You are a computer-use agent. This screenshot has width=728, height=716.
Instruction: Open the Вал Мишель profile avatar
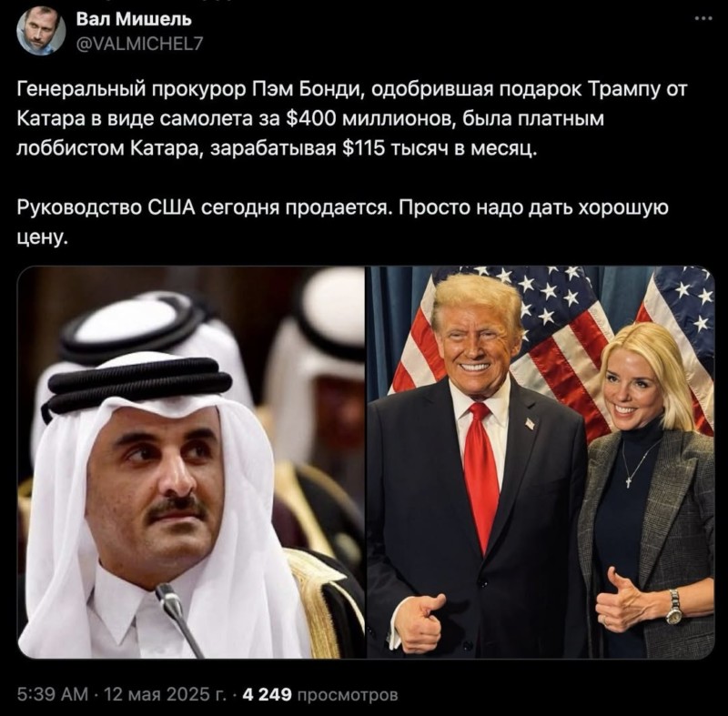point(41,31)
